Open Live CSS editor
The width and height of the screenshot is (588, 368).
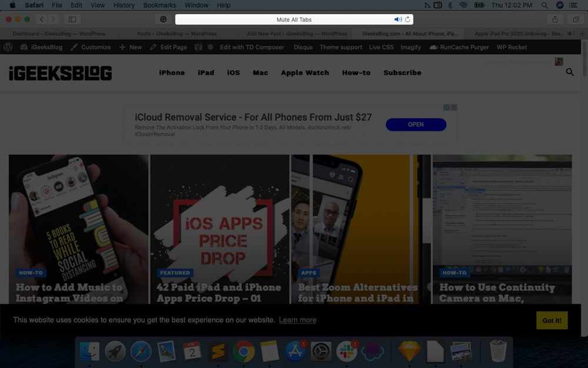[x=381, y=47]
